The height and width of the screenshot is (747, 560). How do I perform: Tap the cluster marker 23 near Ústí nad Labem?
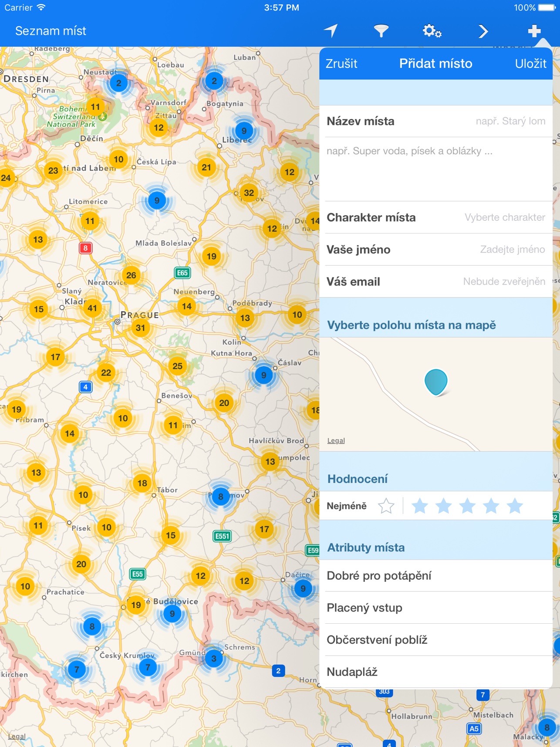point(53,171)
